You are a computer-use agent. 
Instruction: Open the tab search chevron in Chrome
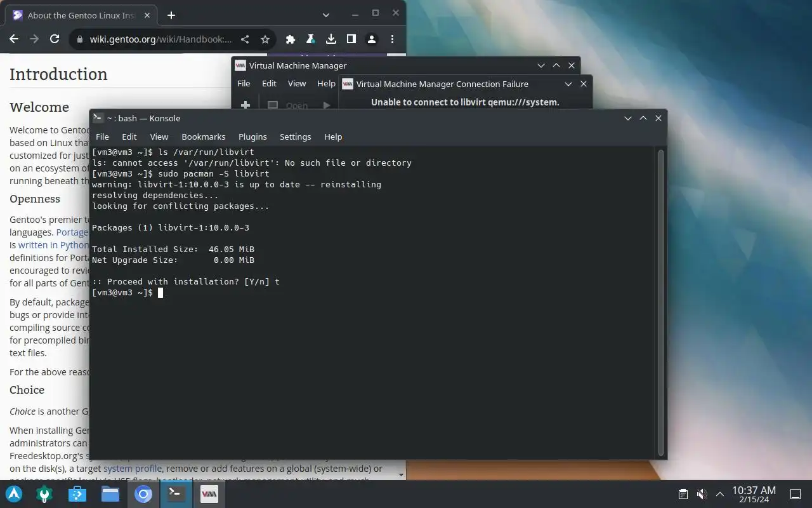click(325, 15)
